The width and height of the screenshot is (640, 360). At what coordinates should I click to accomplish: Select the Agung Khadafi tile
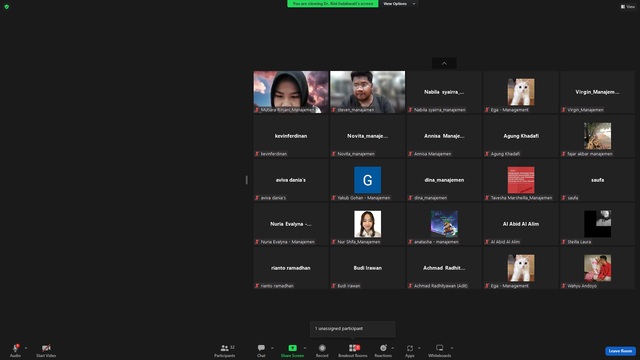(x=521, y=136)
